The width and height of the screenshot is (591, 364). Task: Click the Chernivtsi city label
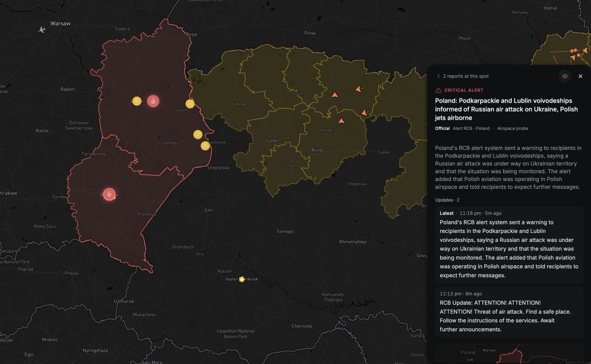click(302, 326)
